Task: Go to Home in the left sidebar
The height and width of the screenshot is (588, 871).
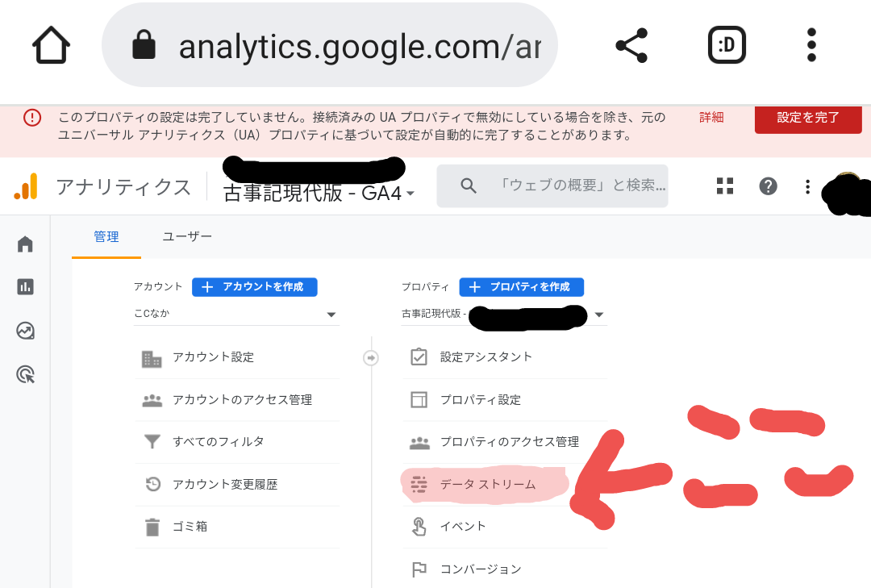Action: coord(25,244)
